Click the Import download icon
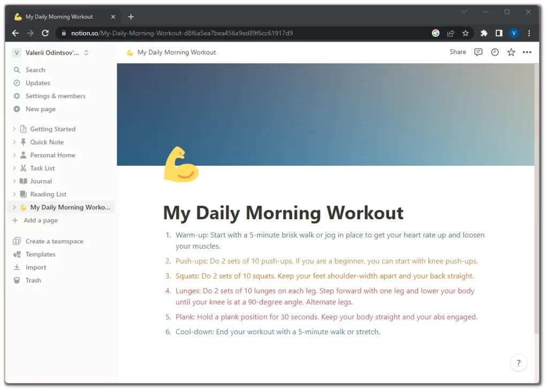548x392 pixels. click(17, 267)
